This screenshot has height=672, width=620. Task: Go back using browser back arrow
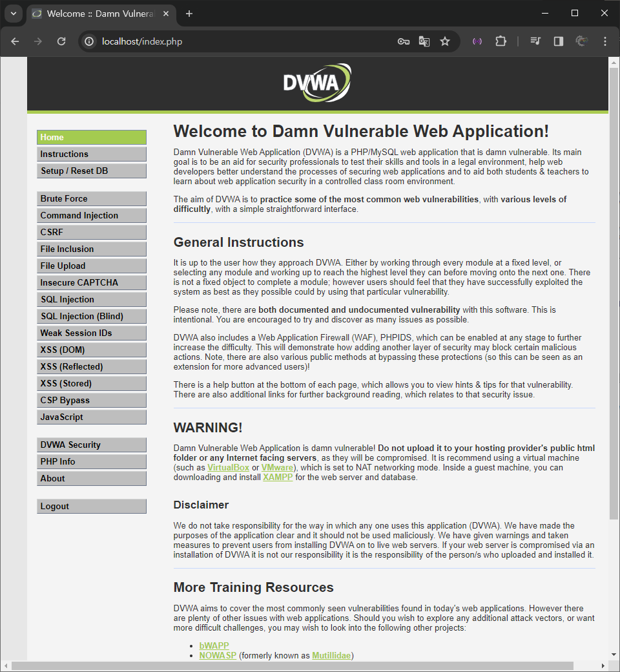[x=15, y=41]
